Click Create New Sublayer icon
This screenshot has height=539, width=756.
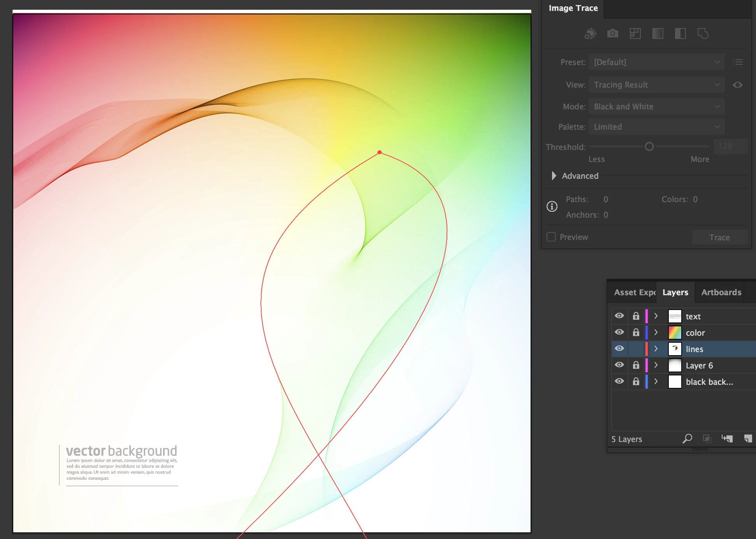click(727, 439)
